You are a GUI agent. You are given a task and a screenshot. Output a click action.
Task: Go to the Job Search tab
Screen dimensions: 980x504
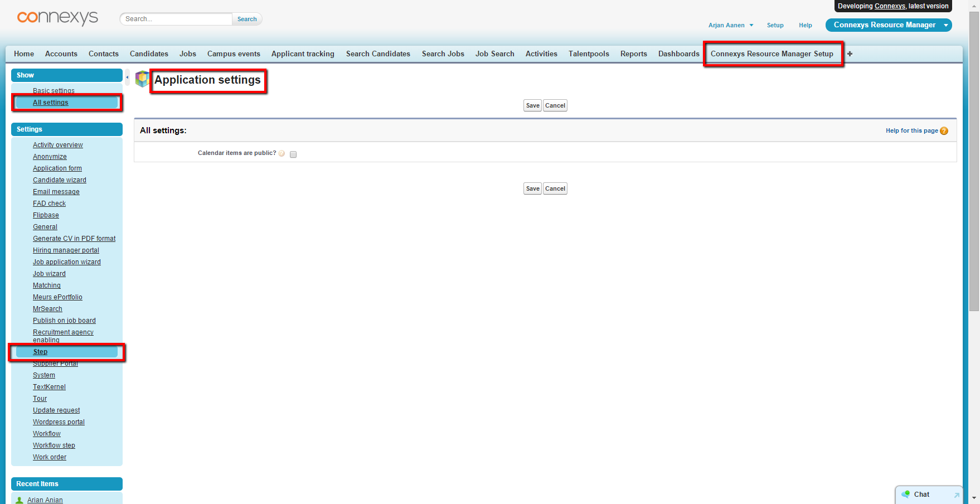[x=495, y=54]
